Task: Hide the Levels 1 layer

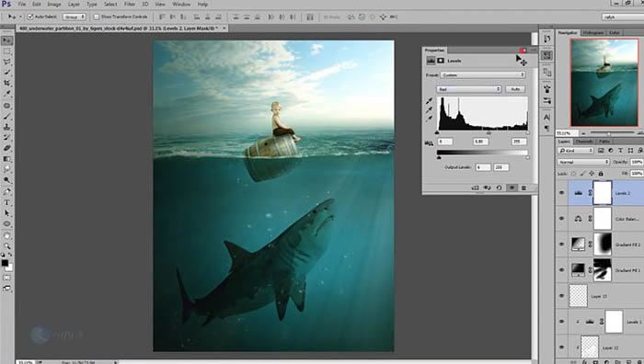Action: 562,322
